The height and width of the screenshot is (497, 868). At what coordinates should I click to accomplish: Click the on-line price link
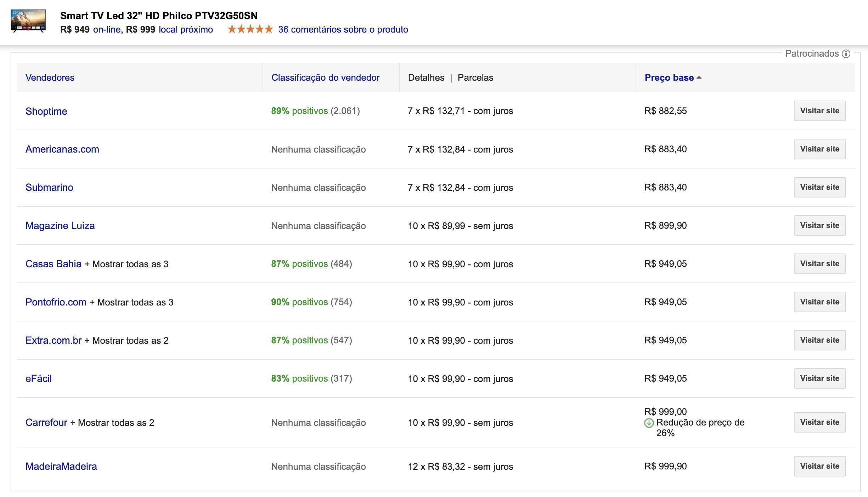(107, 29)
